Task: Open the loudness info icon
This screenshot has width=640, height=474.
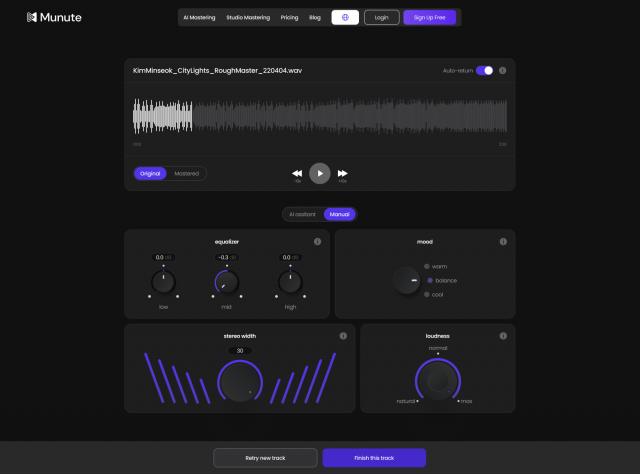Action: click(x=503, y=336)
